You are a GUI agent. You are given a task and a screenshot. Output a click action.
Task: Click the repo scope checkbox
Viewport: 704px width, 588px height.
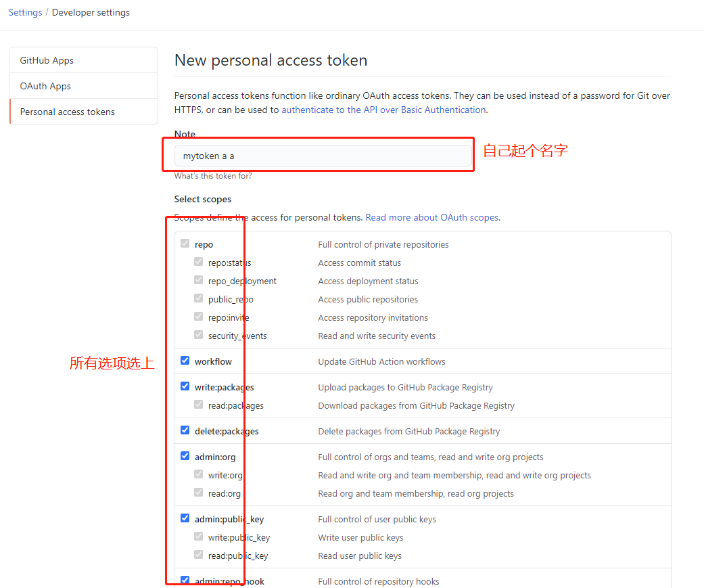click(x=185, y=243)
